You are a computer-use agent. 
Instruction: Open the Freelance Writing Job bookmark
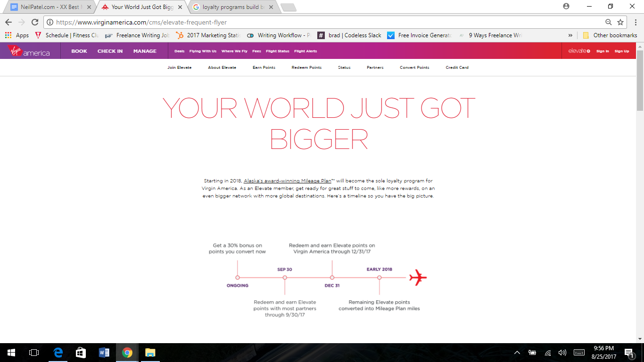pos(137,35)
